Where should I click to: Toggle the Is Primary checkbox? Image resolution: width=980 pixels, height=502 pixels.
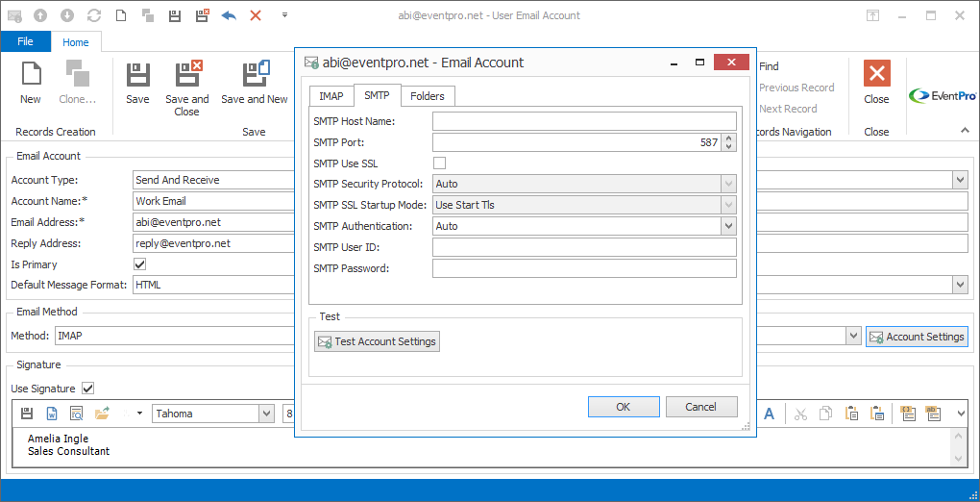(140, 264)
